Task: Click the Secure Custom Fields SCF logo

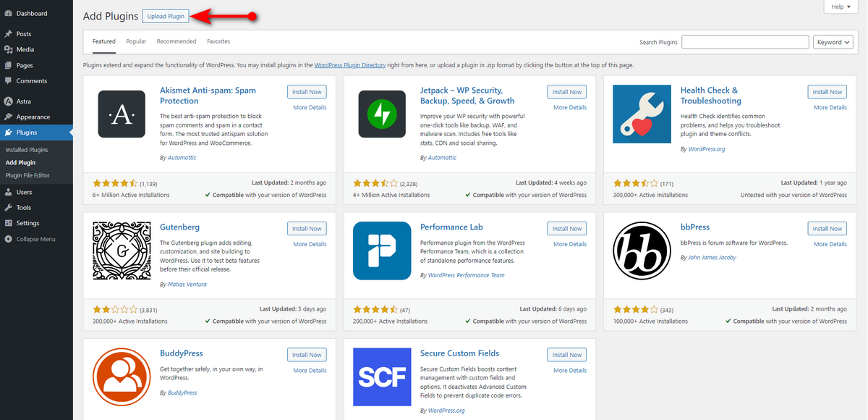Action: click(382, 377)
